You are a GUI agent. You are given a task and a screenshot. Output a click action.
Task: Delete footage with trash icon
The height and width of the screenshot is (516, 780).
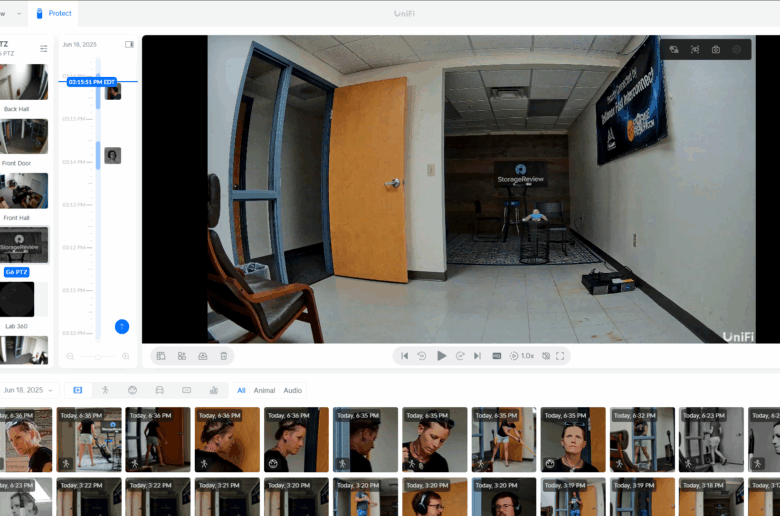click(224, 356)
